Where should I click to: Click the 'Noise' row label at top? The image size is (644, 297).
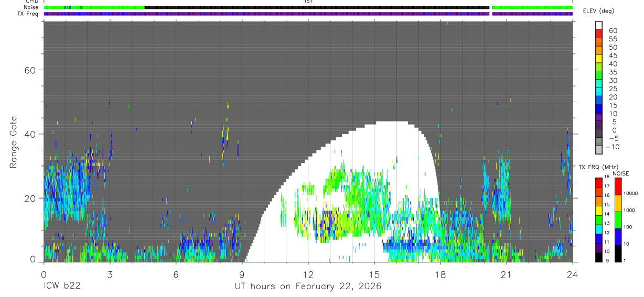coord(31,7)
